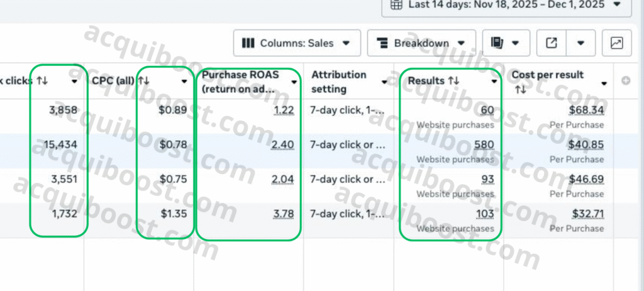Click the Attribution setting column header
This screenshot has height=291, width=644.
pyautogui.click(x=340, y=81)
